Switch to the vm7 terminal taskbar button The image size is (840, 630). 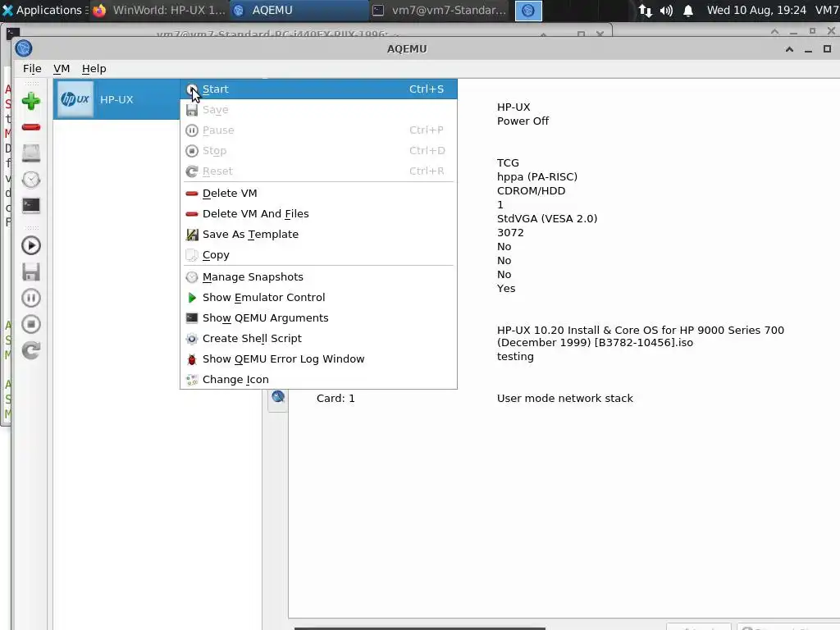439,10
